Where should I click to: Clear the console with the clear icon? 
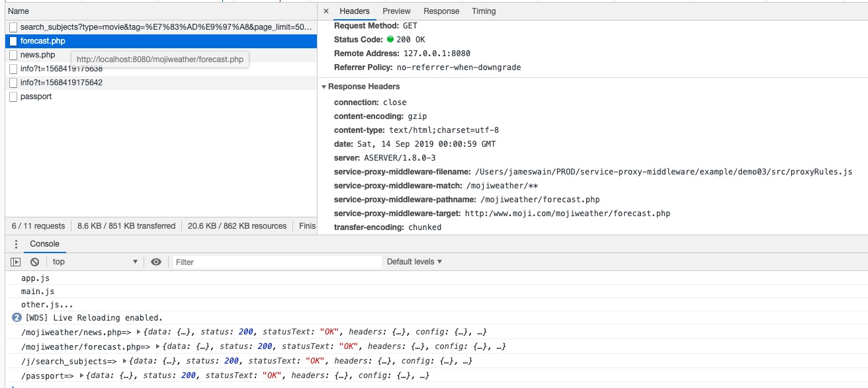coord(34,262)
